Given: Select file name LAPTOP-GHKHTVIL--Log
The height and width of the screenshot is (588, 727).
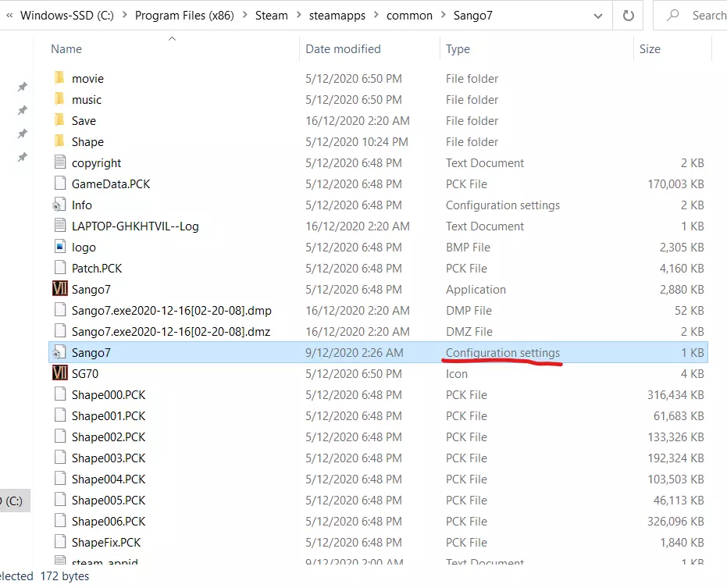Looking at the screenshot, I should click(x=135, y=226).
